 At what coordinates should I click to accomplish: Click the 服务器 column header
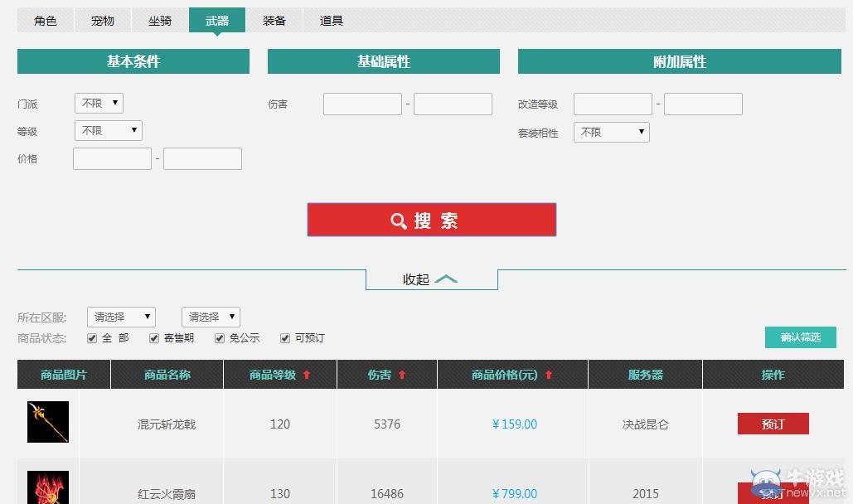click(645, 374)
